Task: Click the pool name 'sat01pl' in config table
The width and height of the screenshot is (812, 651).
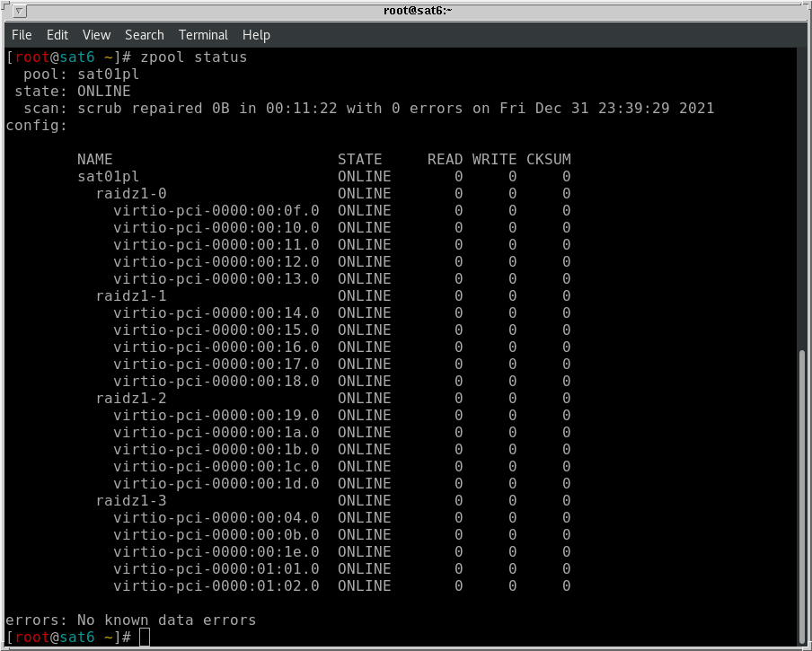Action: [108, 177]
